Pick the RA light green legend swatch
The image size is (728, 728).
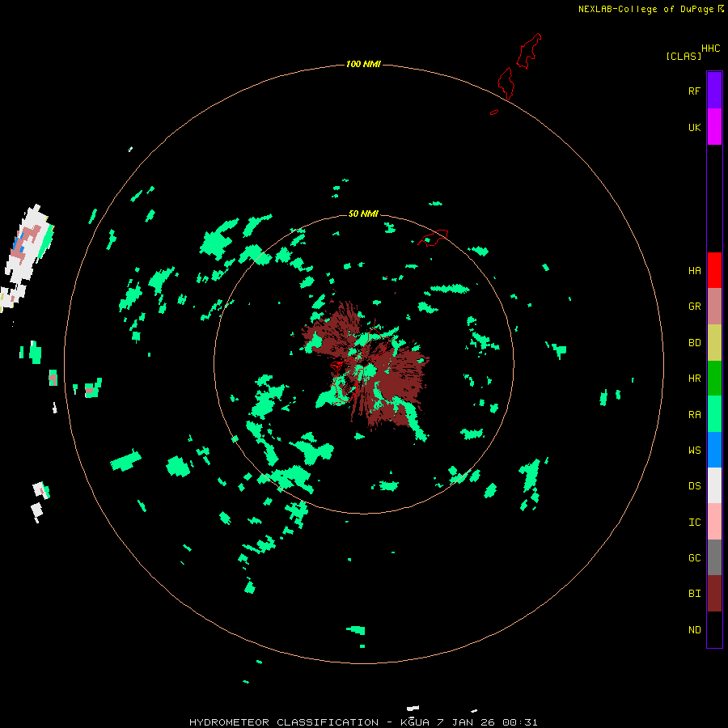714,414
